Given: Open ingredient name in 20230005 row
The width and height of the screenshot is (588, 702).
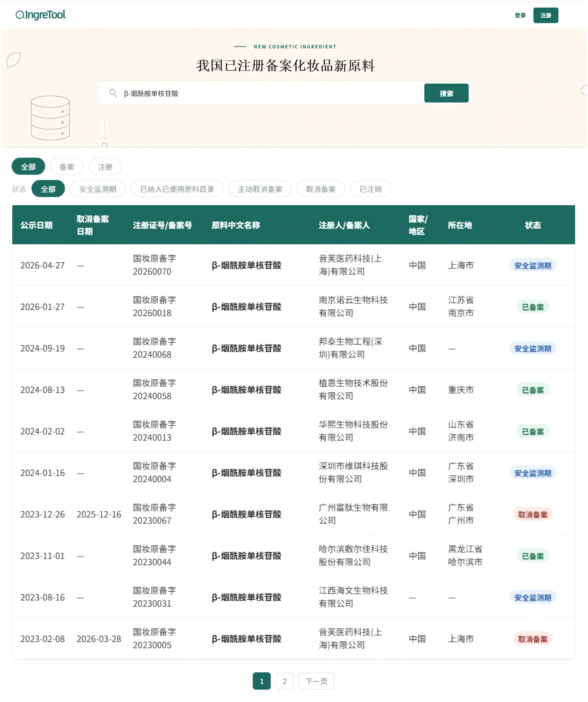Looking at the screenshot, I should click(x=246, y=638).
